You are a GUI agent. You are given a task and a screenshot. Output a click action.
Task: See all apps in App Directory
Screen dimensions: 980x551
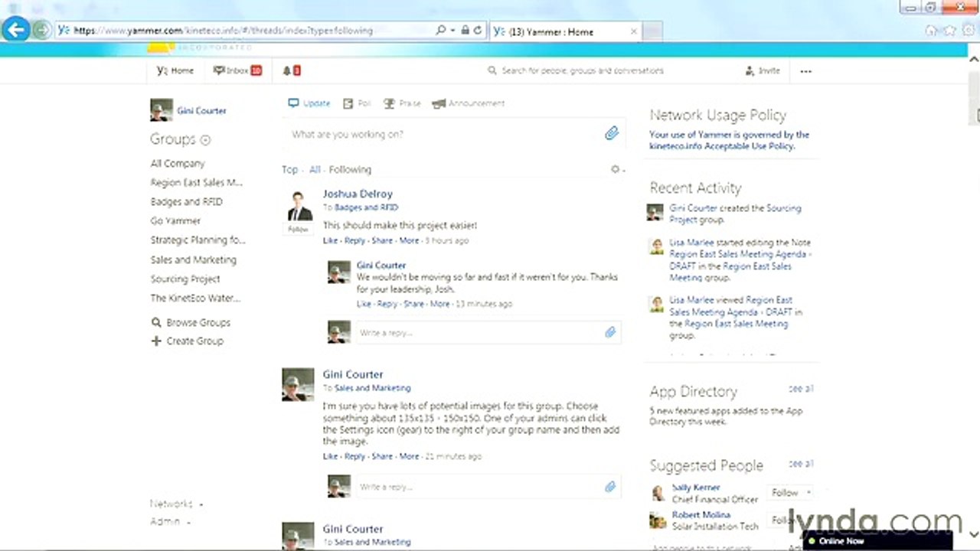pos(802,389)
